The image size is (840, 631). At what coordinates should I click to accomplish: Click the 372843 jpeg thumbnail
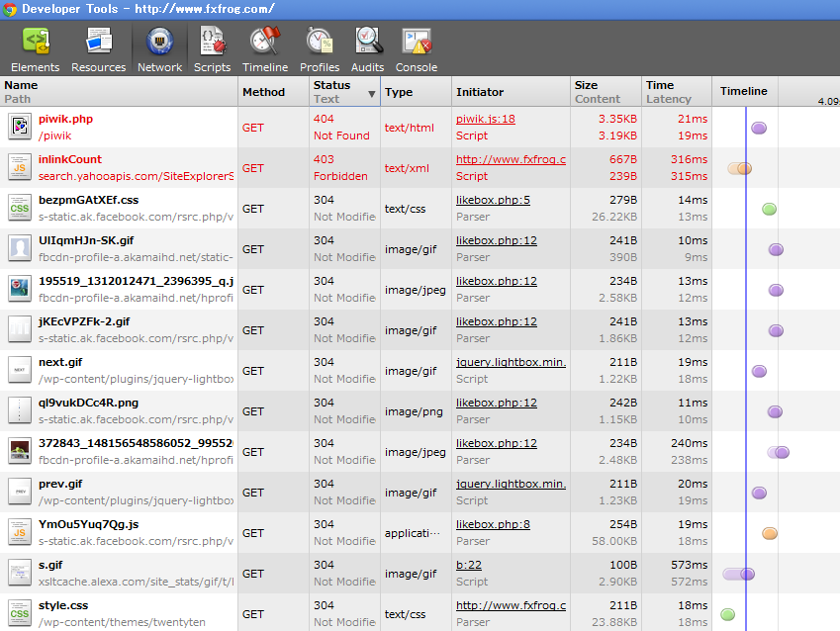pyautogui.click(x=20, y=451)
